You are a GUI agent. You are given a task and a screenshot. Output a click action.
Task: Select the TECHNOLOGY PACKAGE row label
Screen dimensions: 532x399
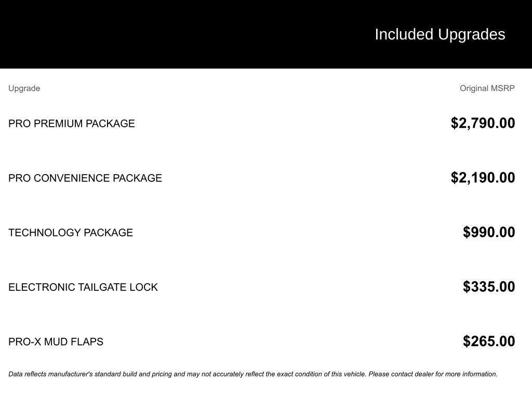click(x=71, y=233)
